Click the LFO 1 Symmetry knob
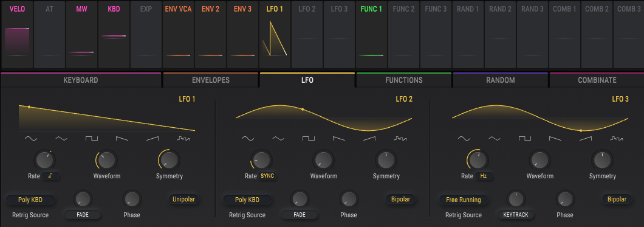 [170, 160]
